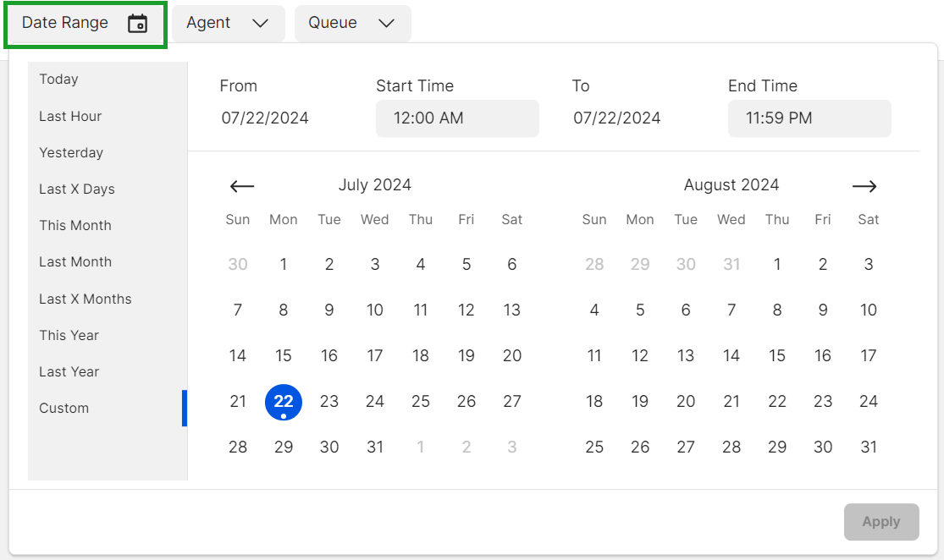Select the Last X Days option
This screenshot has width=944, height=560.
pyautogui.click(x=77, y=189)
